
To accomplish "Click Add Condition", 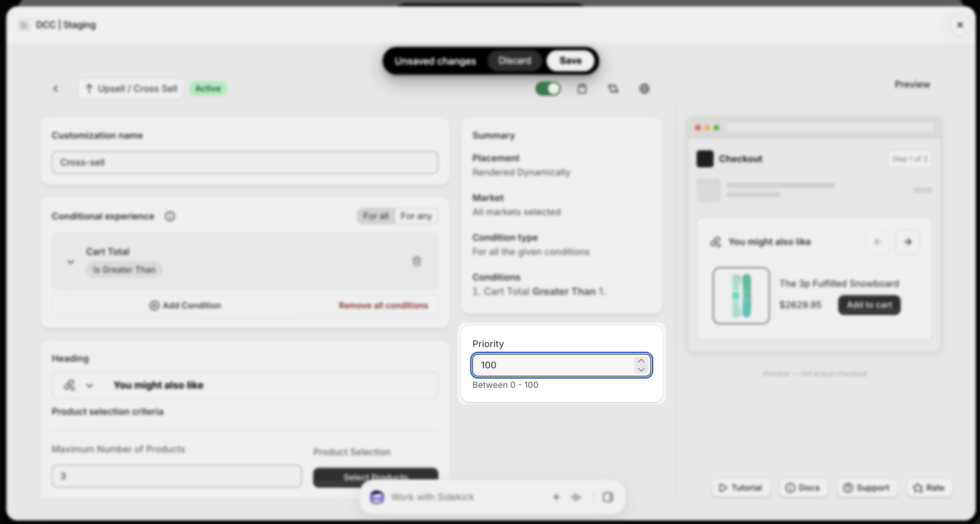I will 185,305.
